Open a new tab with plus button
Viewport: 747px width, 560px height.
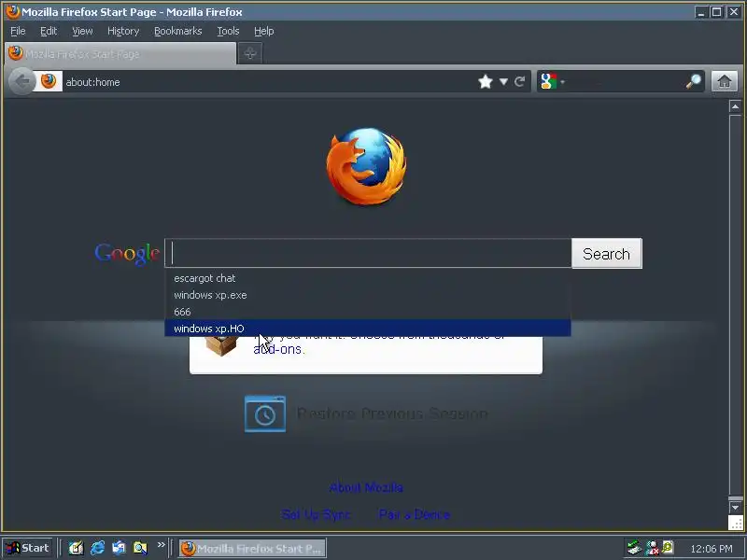[x=250, y=53]
